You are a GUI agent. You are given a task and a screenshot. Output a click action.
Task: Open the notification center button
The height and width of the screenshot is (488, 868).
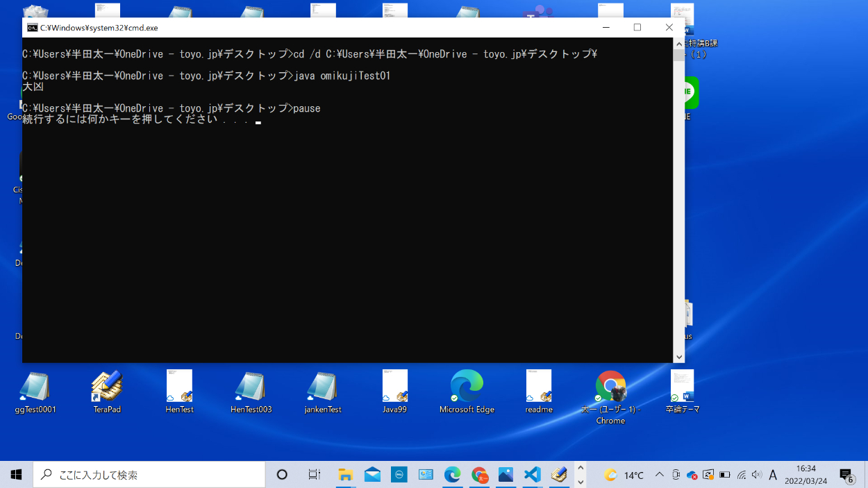(x=846, y=476)
